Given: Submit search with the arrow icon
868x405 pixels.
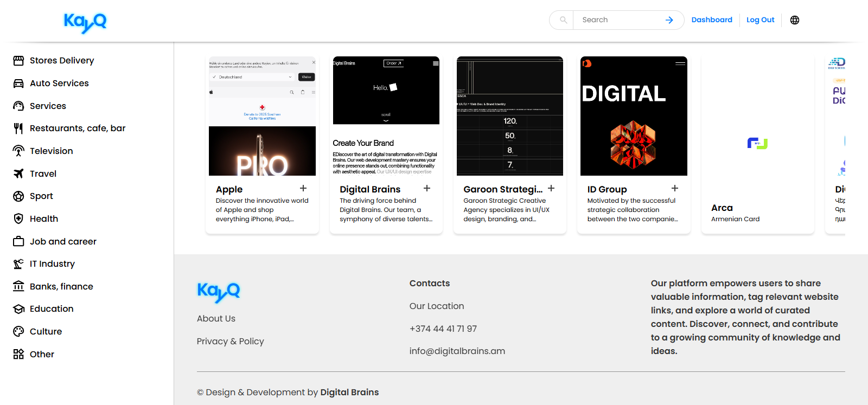Looking at the screenshot, I should pos(669,20).
